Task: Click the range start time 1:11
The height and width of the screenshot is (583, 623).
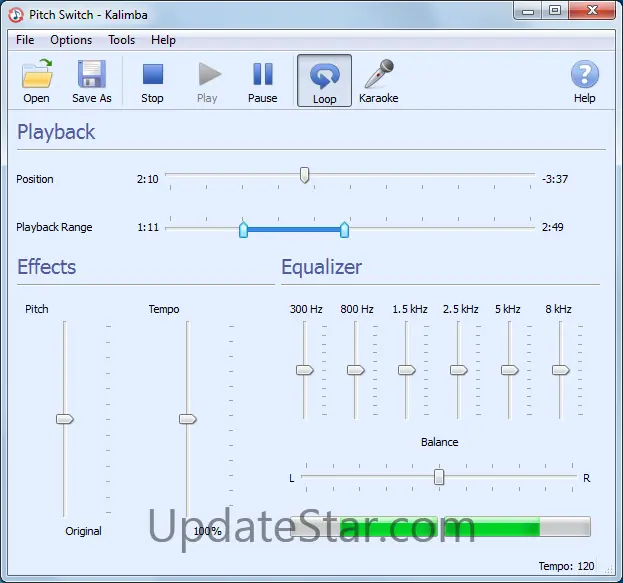Action: [148, 227]
